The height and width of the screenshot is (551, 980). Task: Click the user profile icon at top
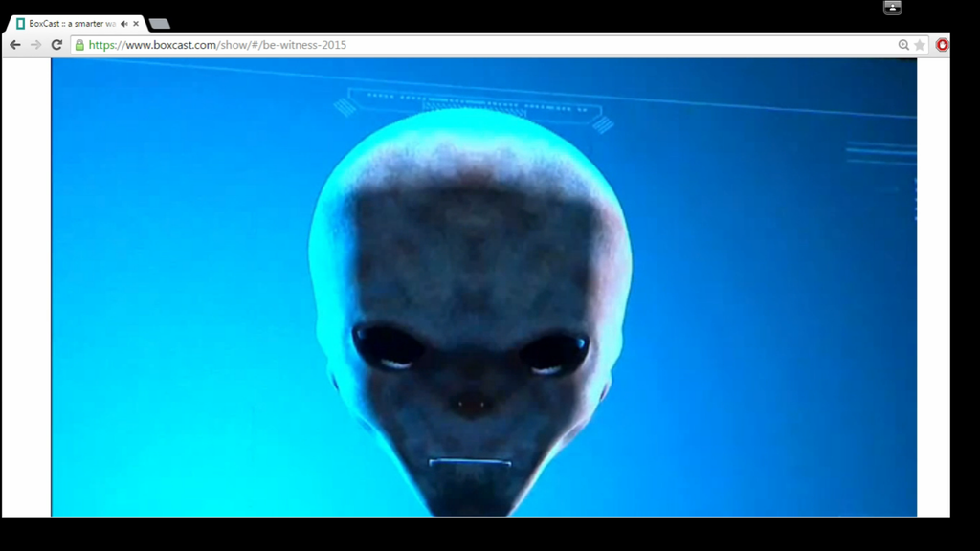[892, 8]
